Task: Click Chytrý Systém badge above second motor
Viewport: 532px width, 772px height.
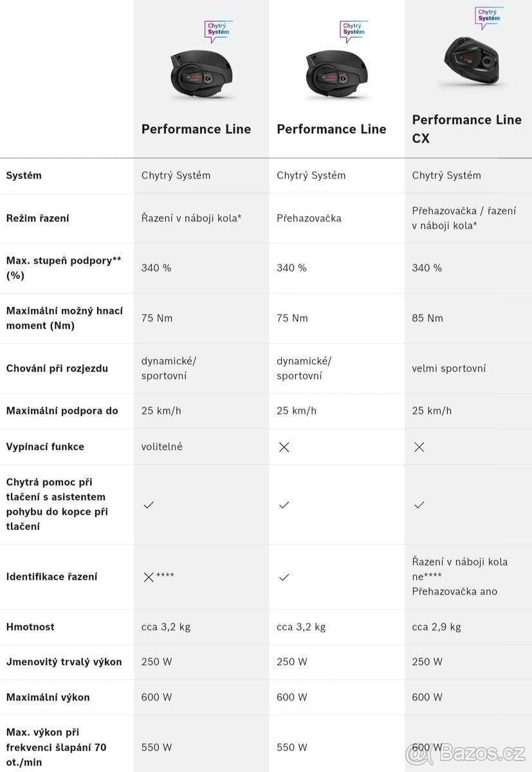Action: point(353,30)
